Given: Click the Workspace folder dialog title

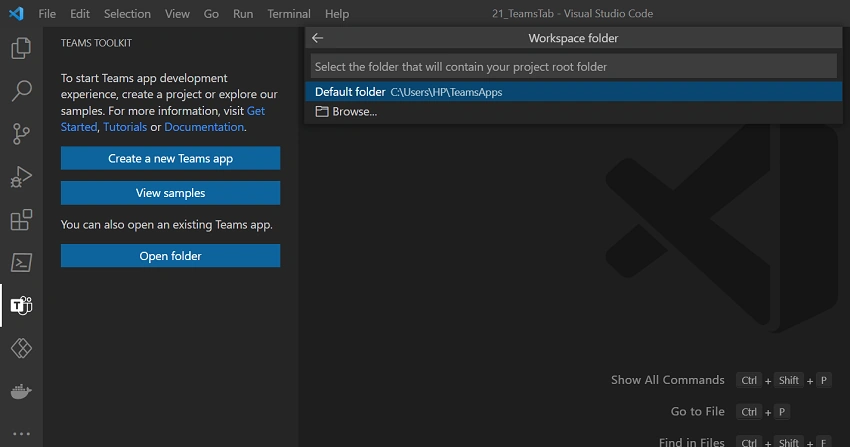Looking at the screenshot, I should [574, 38].
